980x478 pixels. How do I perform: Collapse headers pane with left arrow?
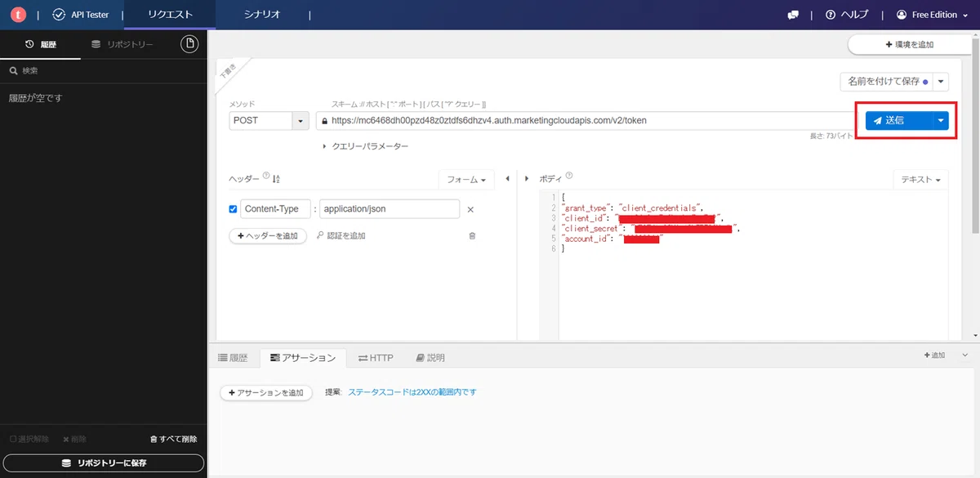pos(507,178)
